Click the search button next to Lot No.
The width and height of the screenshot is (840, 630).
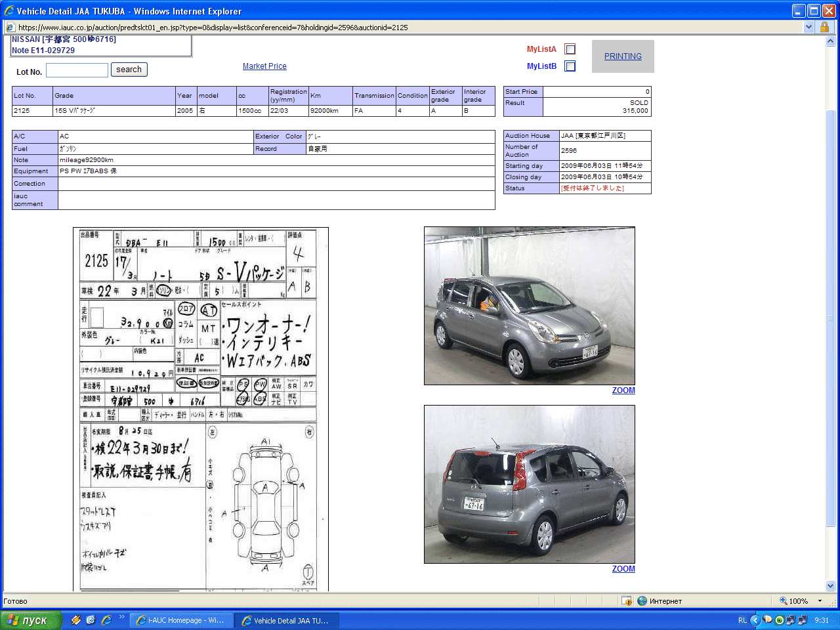129,70
